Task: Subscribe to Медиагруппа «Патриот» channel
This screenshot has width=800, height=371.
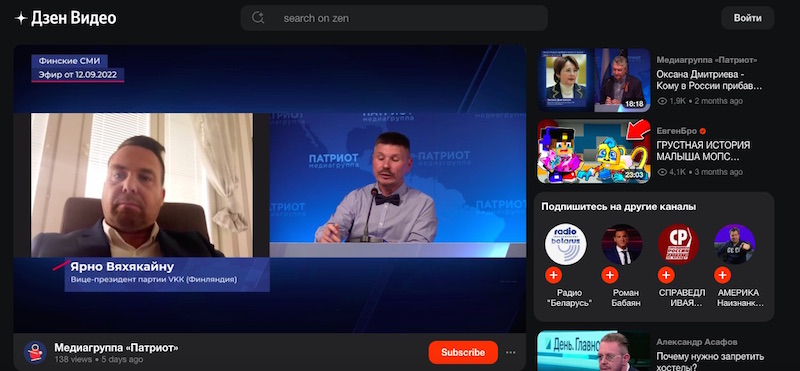Action: [463, 352]
